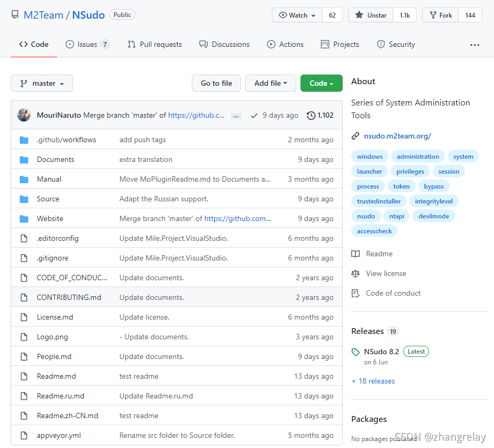Viewport: 494px width, 448px height.
Task: Open the Watch dropdown
Action: 297,15
